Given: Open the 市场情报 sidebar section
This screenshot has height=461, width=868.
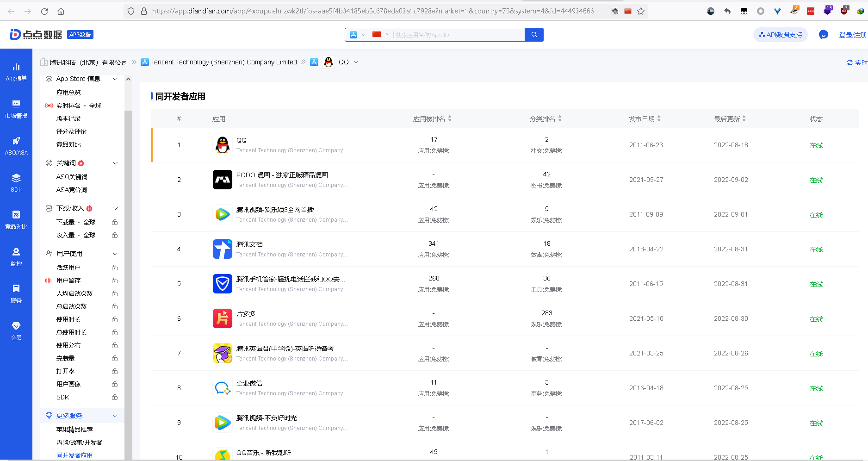Looking at the screenshot, I should tap(16, 109).
